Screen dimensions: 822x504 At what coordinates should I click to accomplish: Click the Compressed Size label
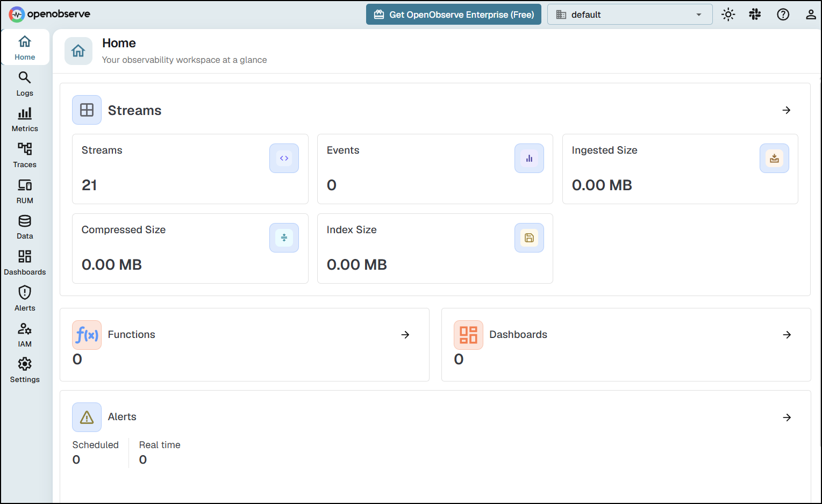(124, 230)
